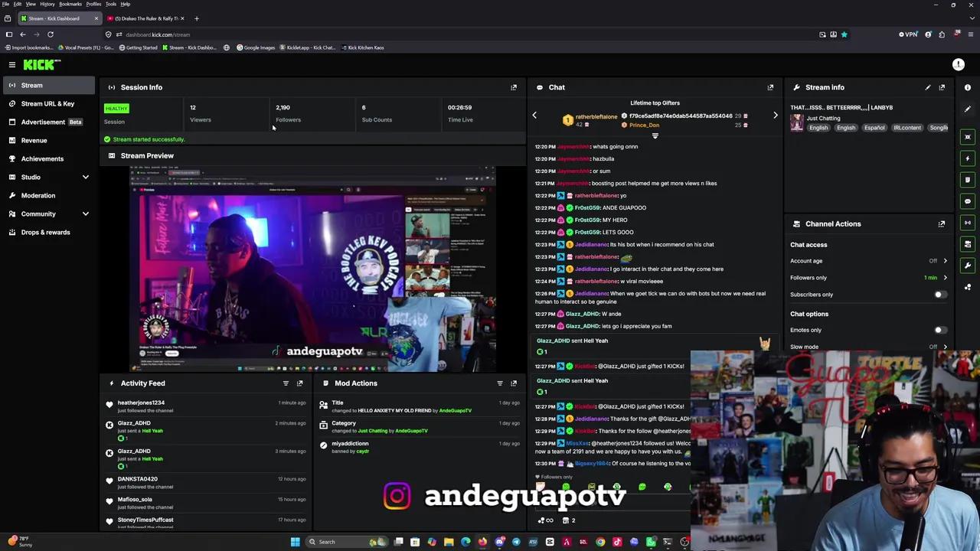Open the filter icon in Activity Feed header
Viewport: 980px width, 551px height.
tap(286, 383)
